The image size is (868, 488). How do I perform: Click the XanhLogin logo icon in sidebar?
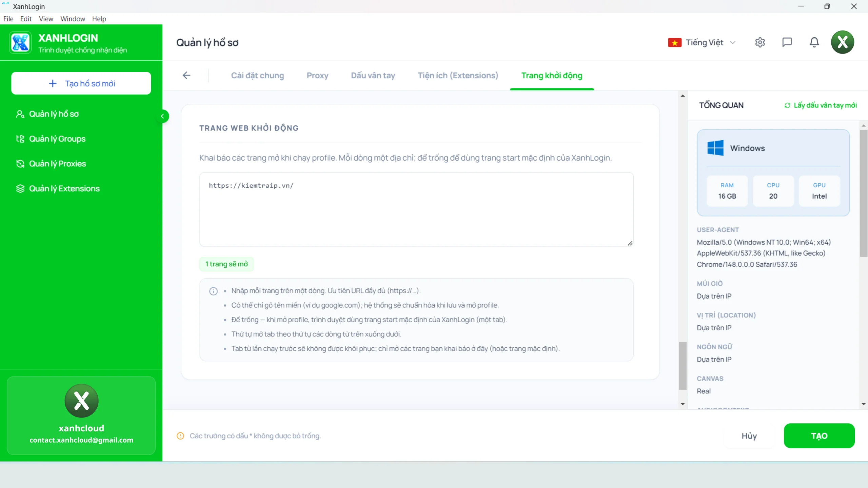point(20,43)
